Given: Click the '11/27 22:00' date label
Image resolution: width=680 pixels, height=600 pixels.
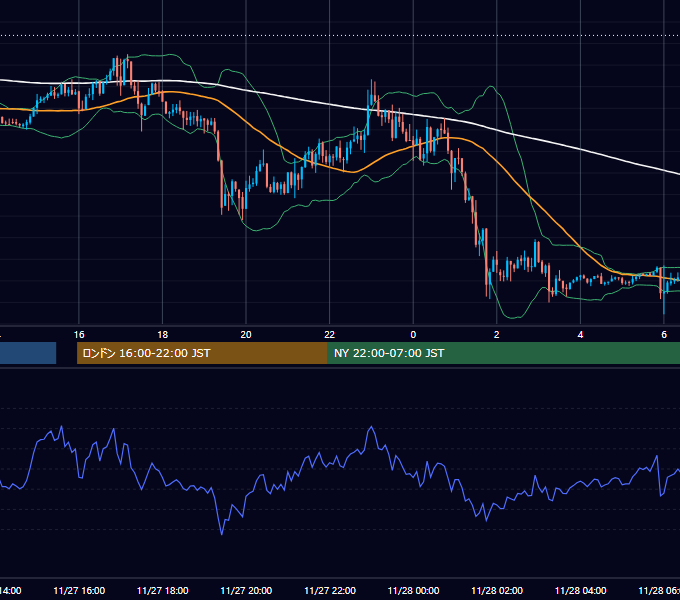Looking at the screenshot, I should coord(330,590).
